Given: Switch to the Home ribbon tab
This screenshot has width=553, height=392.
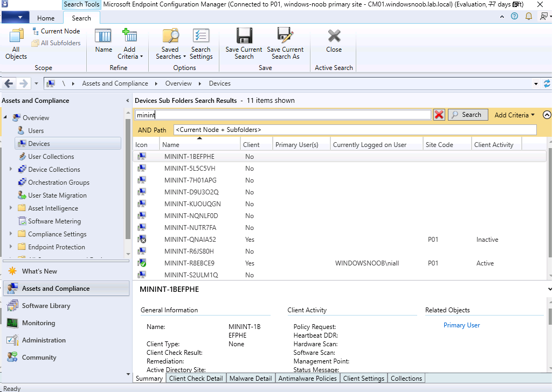Looking at the screenshot, I should [46, 18].
